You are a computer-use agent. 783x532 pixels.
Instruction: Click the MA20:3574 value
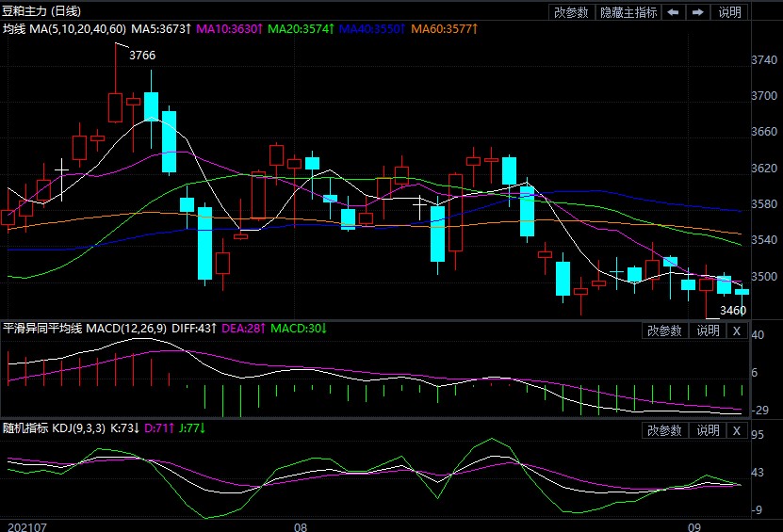[301, 29]
